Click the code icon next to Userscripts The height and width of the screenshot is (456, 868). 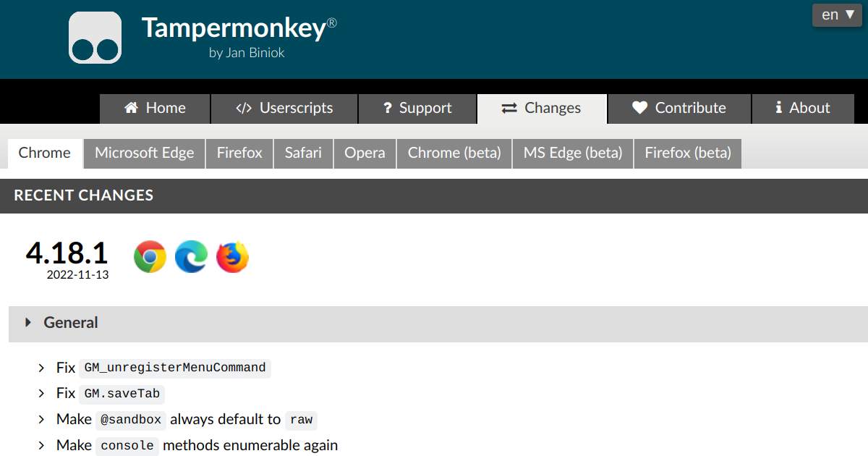244,108
